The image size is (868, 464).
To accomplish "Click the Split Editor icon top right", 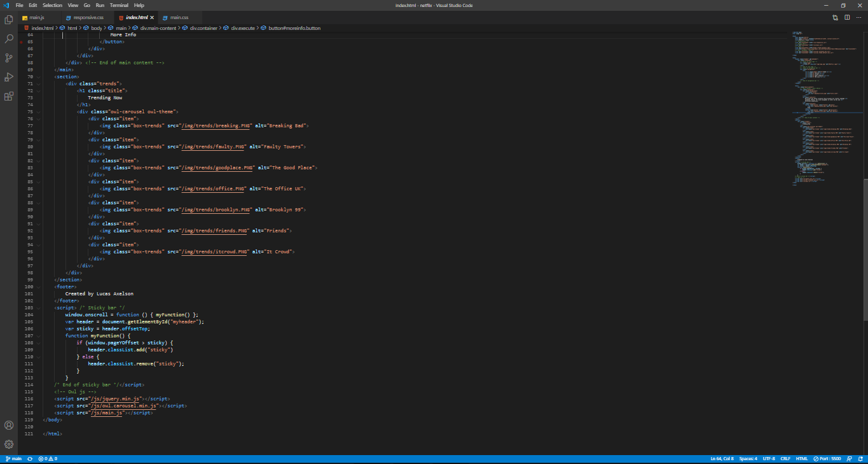I will pos(847,18).
